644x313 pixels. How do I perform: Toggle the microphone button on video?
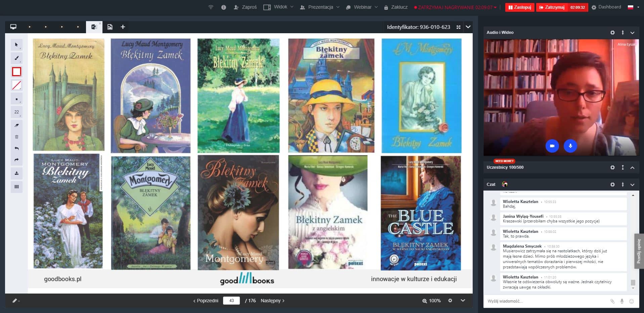point(570,146)
